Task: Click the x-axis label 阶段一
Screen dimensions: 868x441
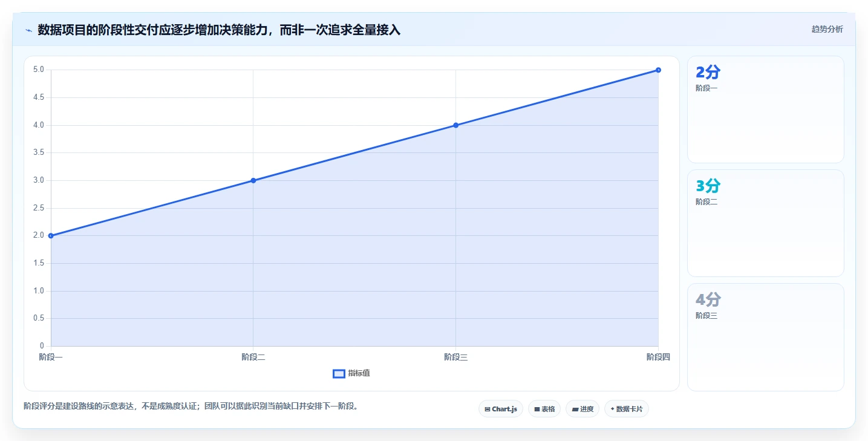Action: 51,358
